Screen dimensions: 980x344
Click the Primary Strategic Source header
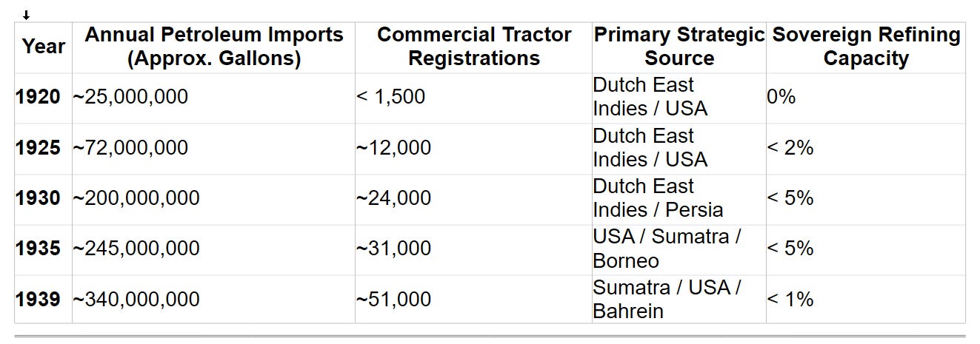[679, 47]
